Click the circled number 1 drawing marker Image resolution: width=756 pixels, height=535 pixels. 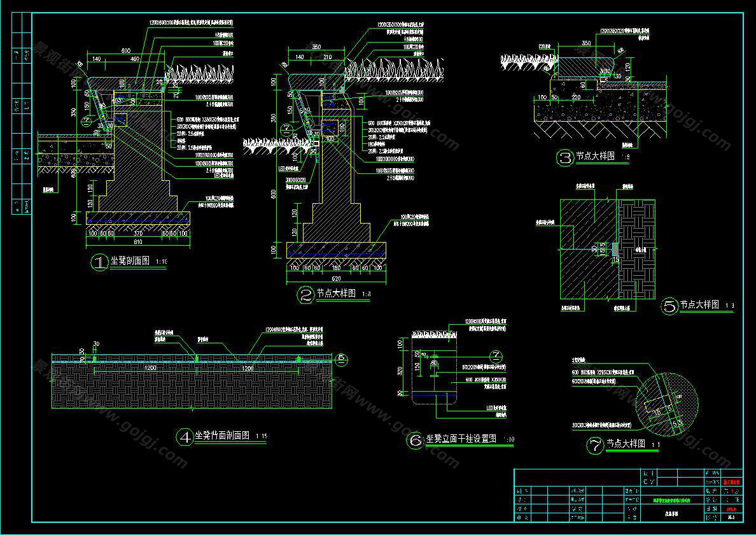pos(101,262)
